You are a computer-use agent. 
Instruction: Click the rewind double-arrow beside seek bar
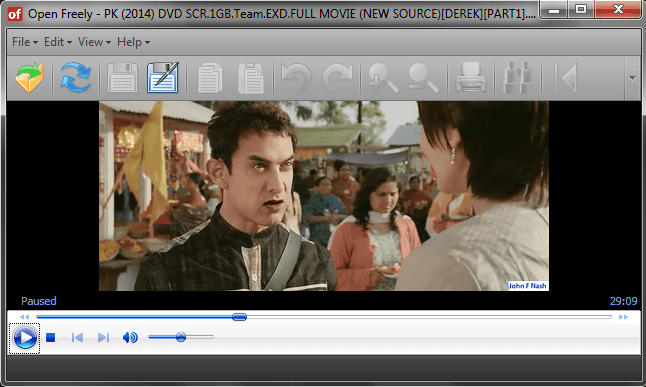[24, 317]
